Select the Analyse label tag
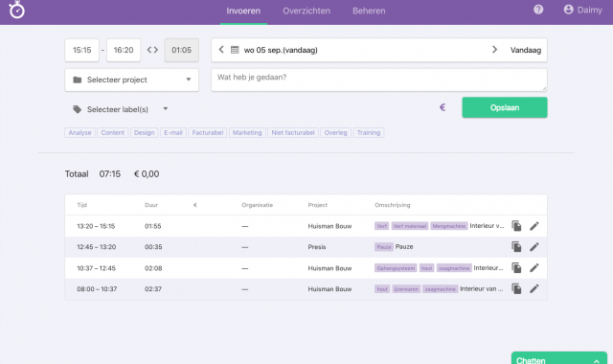Viewport: 613px width, 364px height. pyautogui.click(x=79, y=132)
